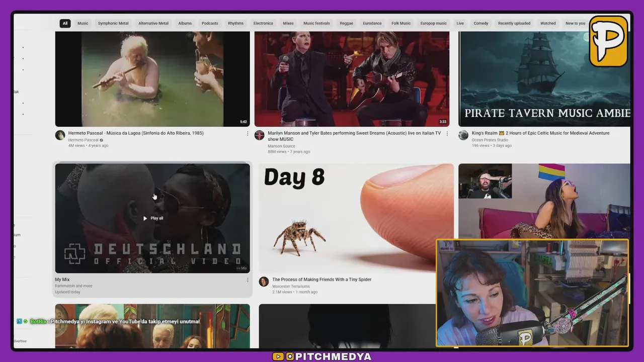Choose the Folk Music chip
The width and height of the screenshot is (644, 362).
point(401,23)
